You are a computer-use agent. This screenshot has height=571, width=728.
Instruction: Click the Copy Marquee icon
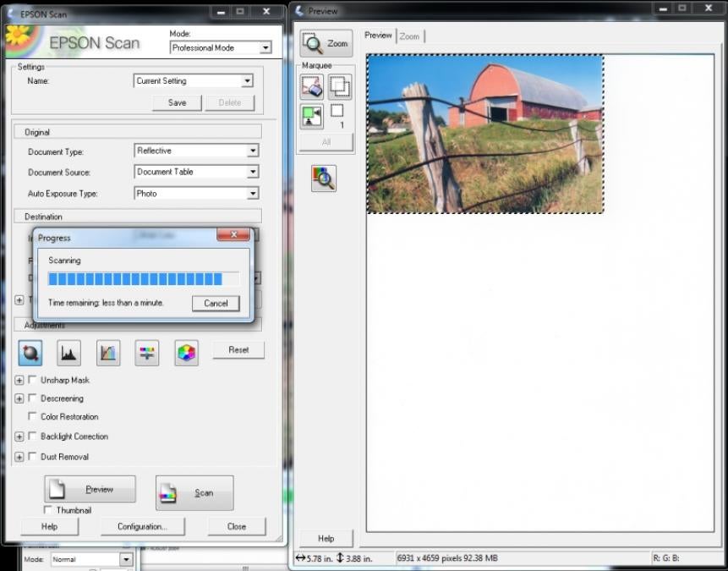click(x=340, y=87)
